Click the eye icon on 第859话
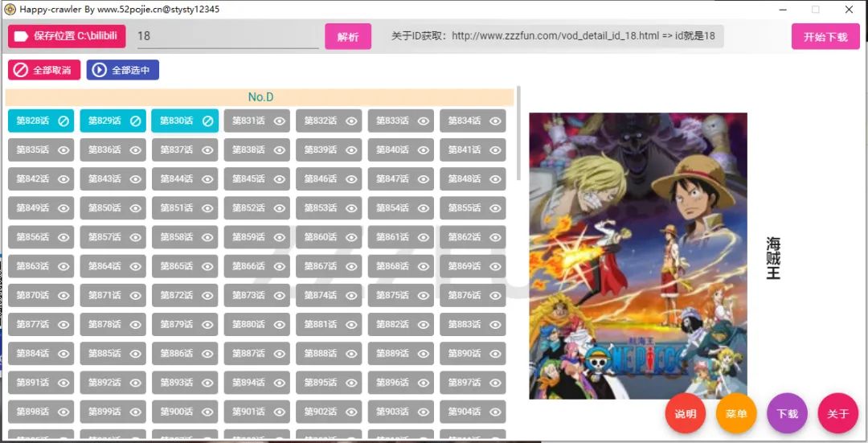 [280, 237]
